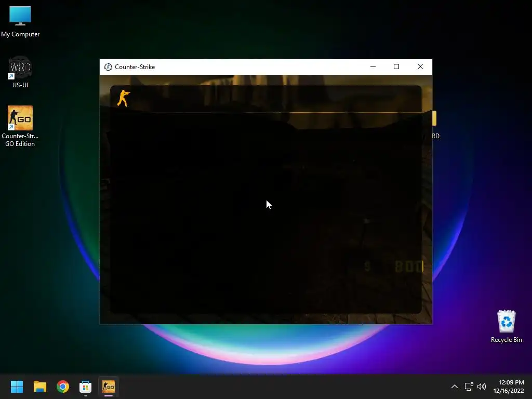This screenshot has height=399, width=532.
Task: Open the Windows Start menu
Action: click(17, 387)
